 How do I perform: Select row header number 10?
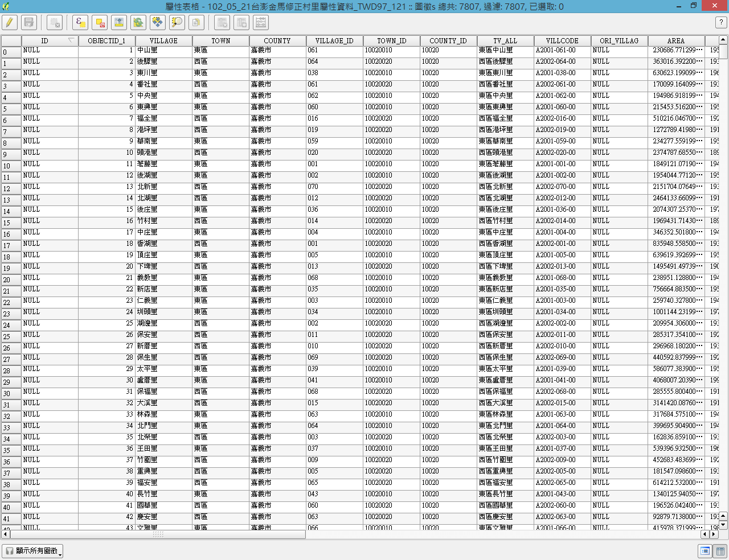click(11, 166)
